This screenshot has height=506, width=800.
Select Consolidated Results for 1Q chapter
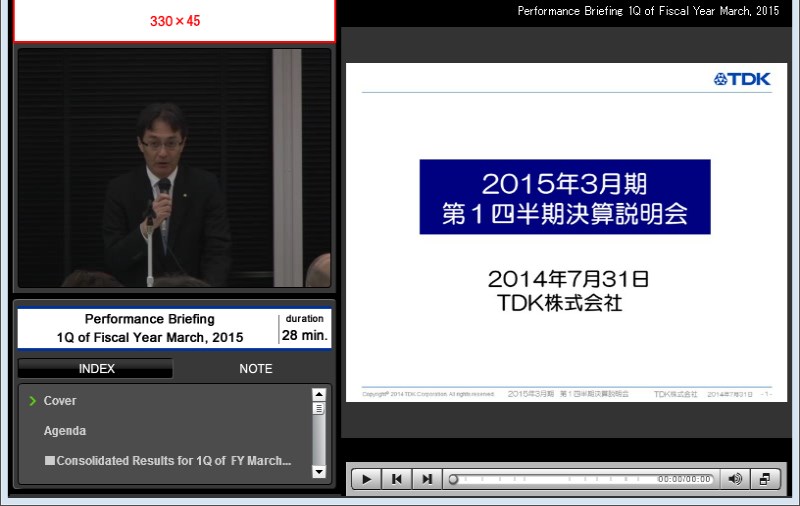(x=168, y=461)
